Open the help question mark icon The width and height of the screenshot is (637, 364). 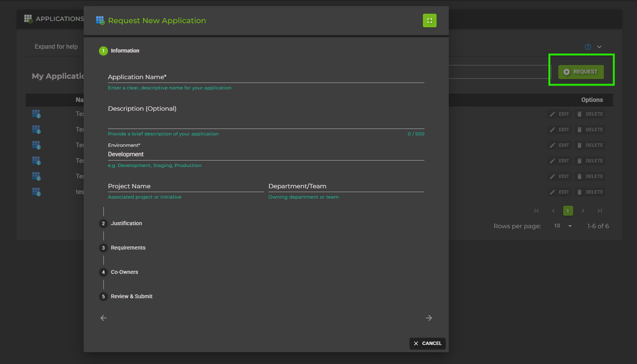click(x=588, y=46)
